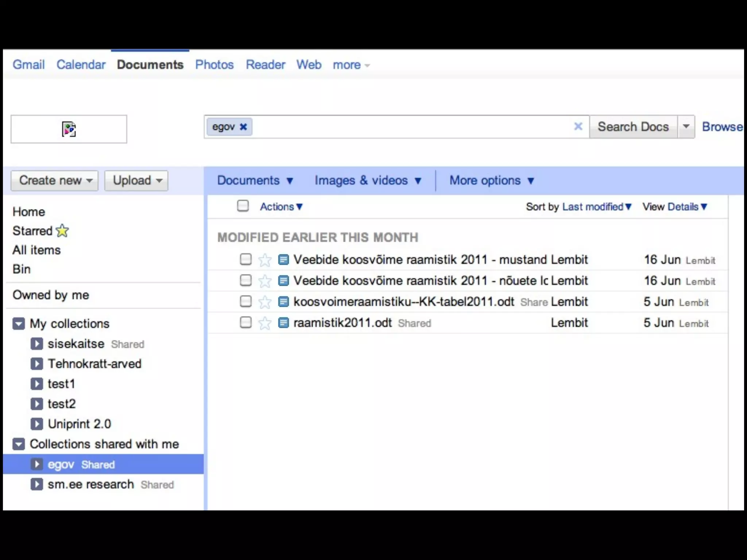747x560 pixels.
Task: Clear the search box with X
Action: point(578,127)
